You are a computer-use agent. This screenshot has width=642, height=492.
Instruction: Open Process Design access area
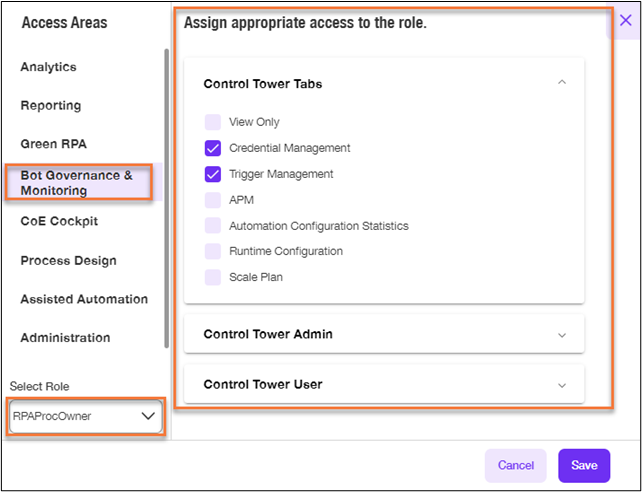[68, 260]
